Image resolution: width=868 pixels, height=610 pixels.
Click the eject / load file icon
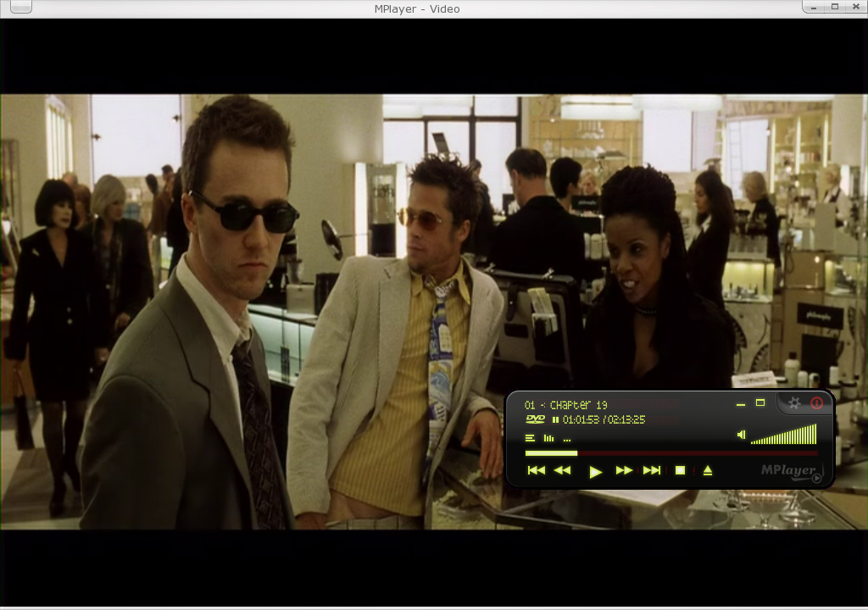(708, 470)
